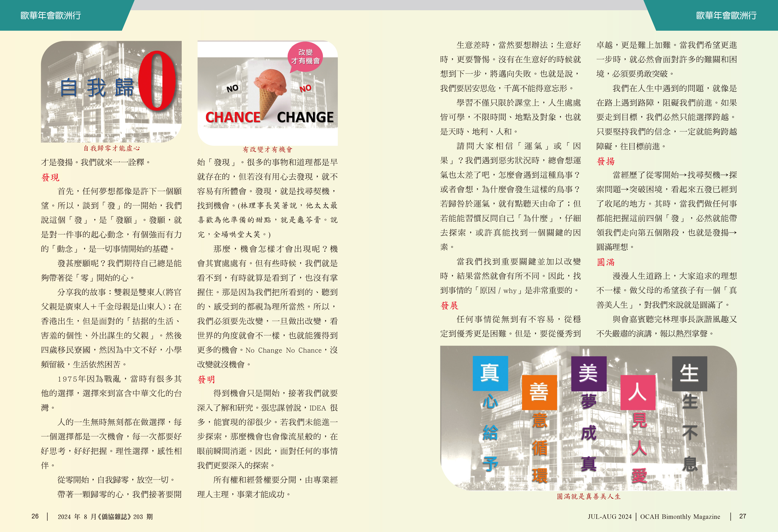Click page number 26 in footer

(35, 516)
